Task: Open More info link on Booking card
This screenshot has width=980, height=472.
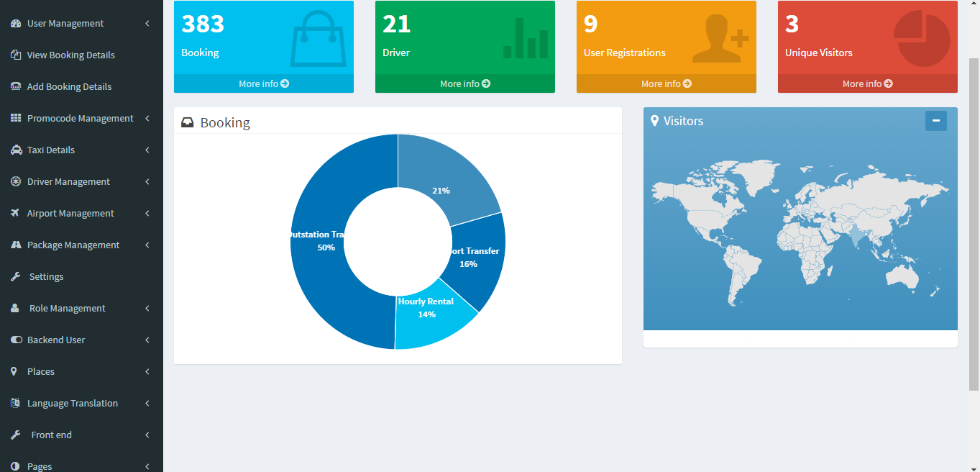Action: [263, 83]
